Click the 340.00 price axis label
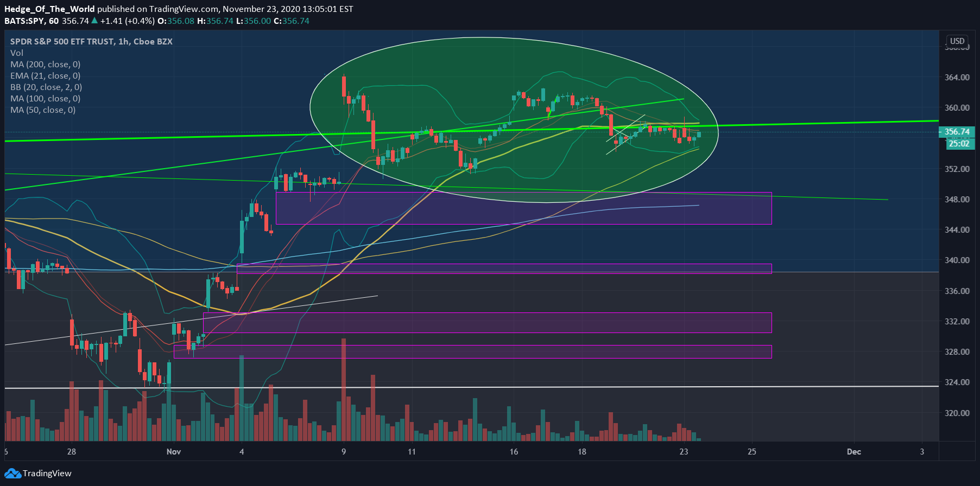Screen dimensions: 980x486 tap(957, 260)
